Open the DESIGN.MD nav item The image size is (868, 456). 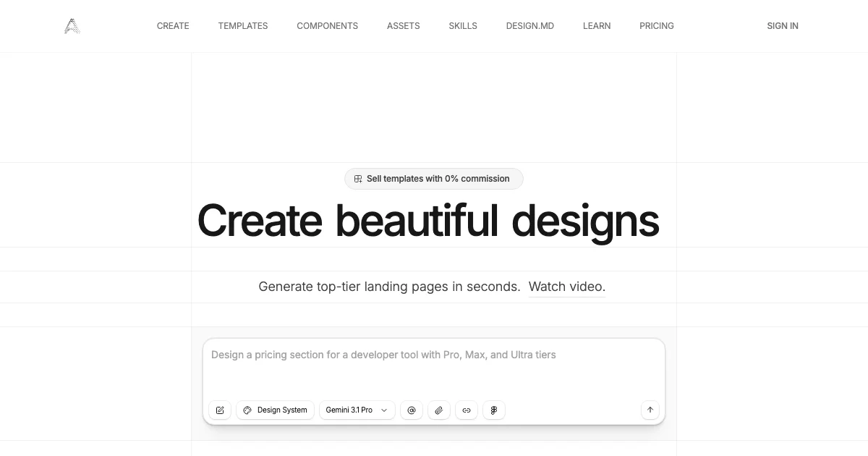[530, 26]
